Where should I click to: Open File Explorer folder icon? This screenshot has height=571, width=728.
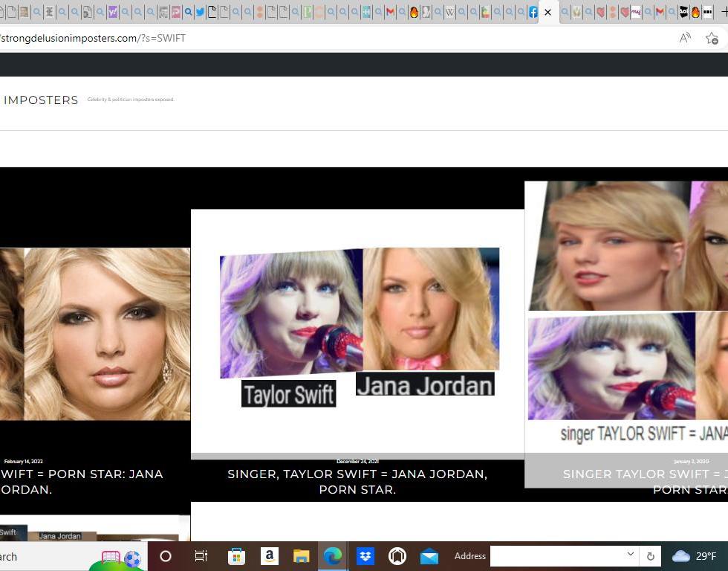point(301,556)
